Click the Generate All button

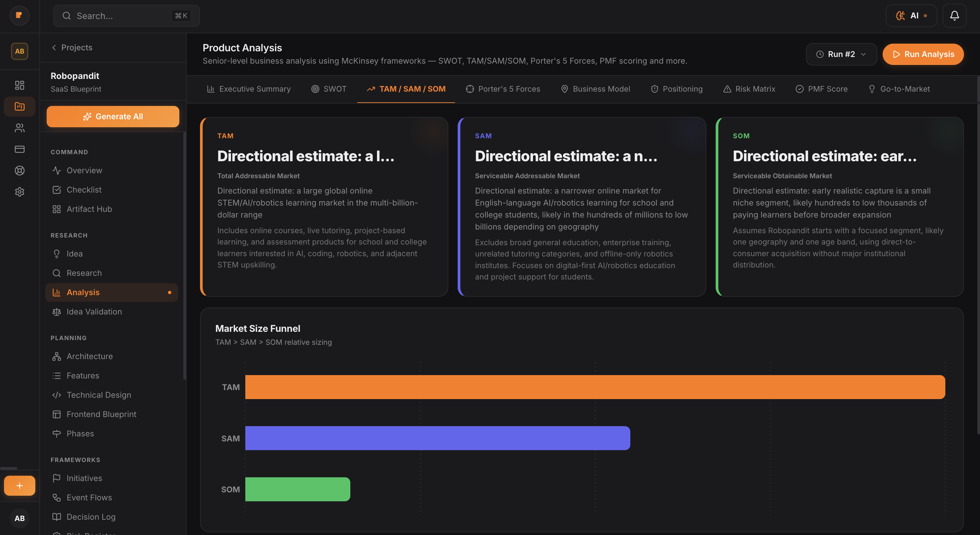point(113,116)
